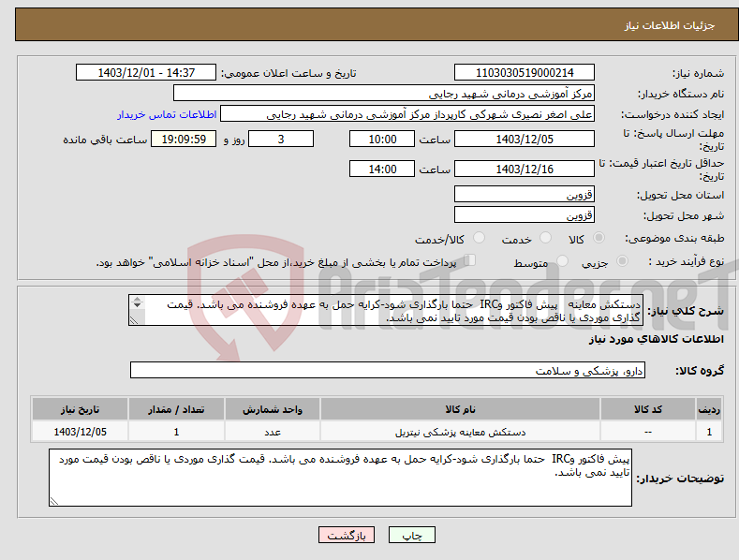Click scroll-down arrow in شرح کلی نیاز box
739x560 pixels.
(137, 305)
